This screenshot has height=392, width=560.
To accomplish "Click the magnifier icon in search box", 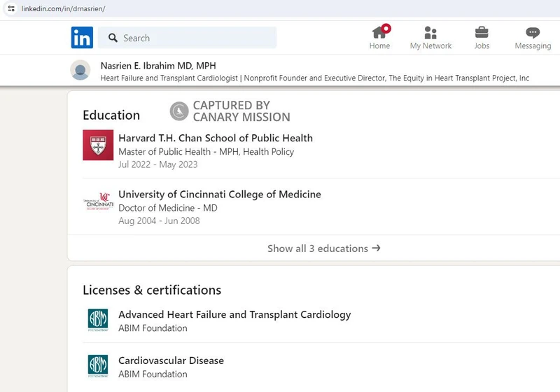I will [113, 38].
